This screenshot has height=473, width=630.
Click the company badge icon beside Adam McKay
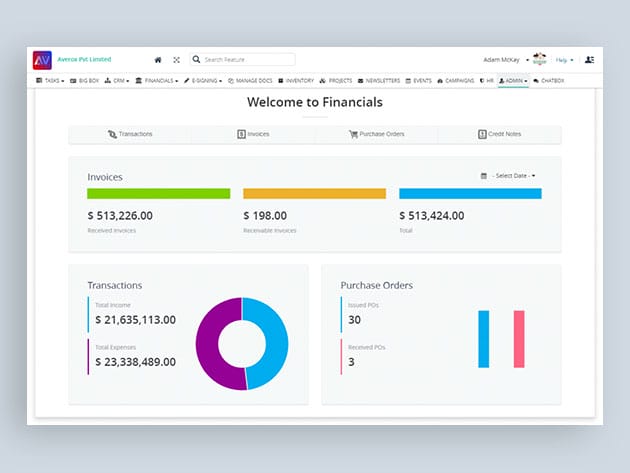[x=540, y=60]
